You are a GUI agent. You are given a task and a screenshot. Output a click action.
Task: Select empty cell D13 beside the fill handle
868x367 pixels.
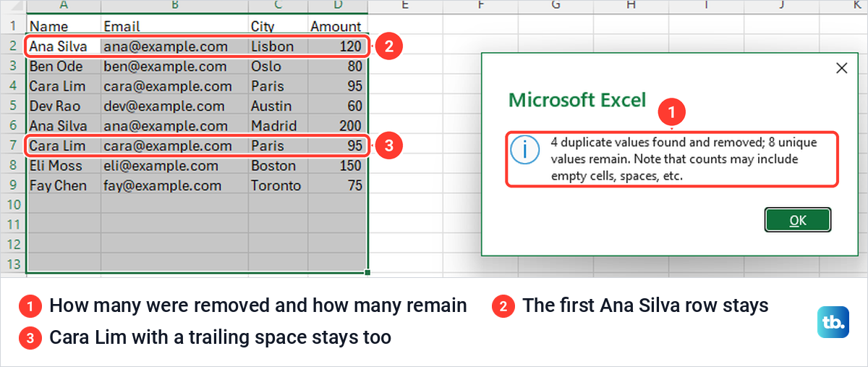point(338,263)
